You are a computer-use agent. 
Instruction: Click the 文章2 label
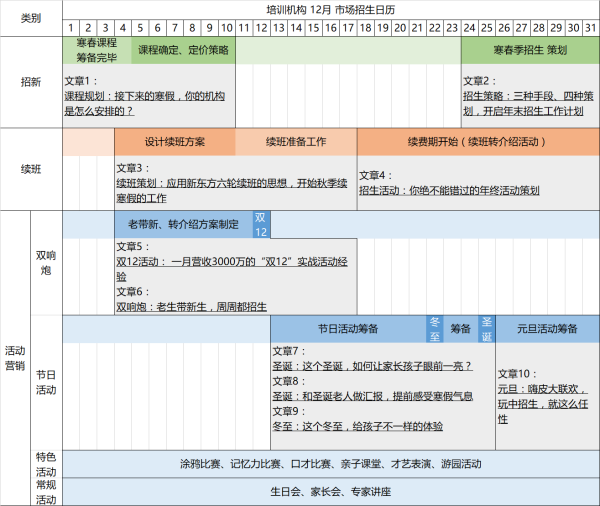[480, 81]
